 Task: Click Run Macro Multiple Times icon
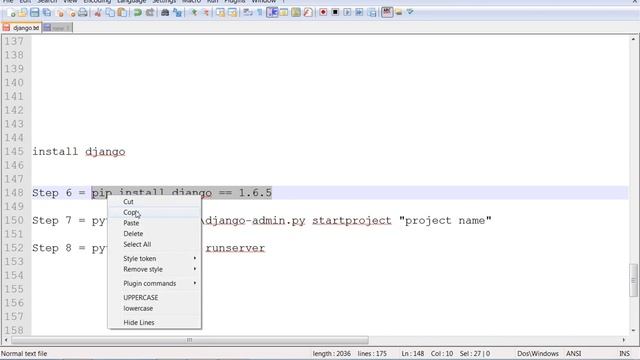coord(359,13)
